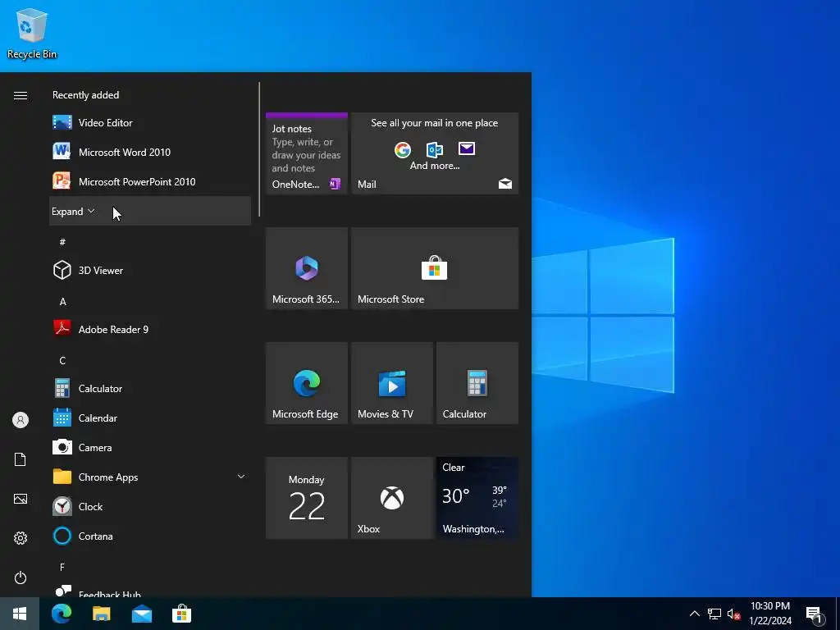Click the # letter group header

click(x=62, y=242)
